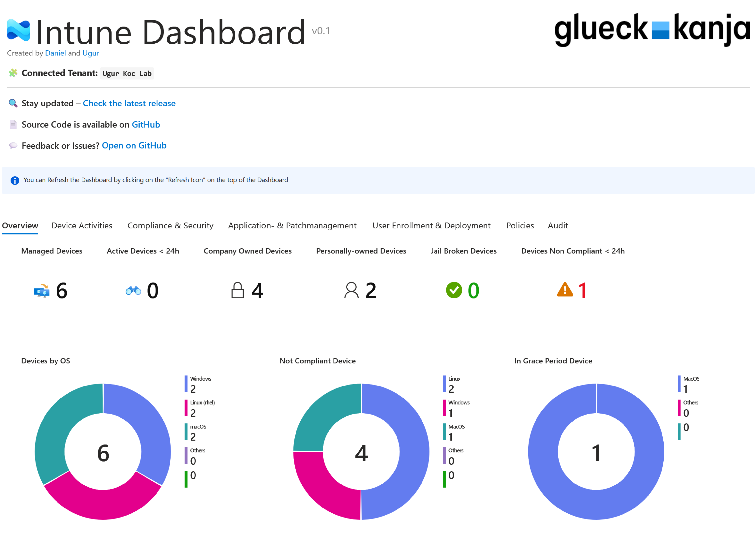
Task: Click the MacOS legend swatch in Grace Period chart
Action: click(679, 384)
